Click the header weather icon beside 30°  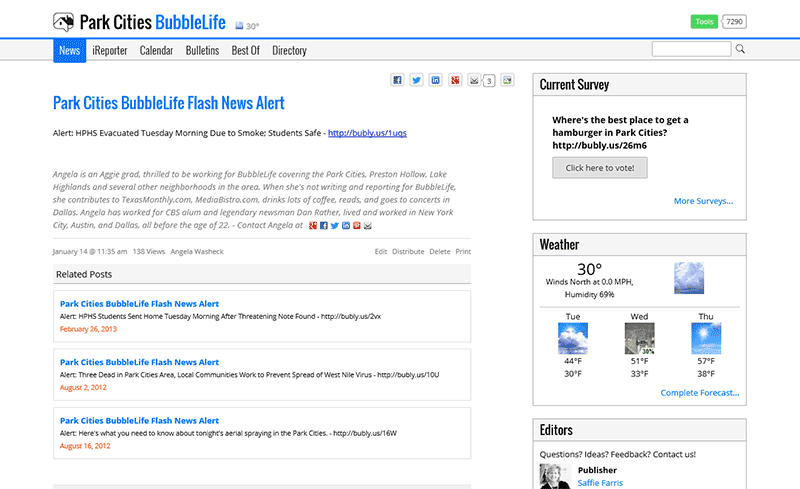click(239, 26)
